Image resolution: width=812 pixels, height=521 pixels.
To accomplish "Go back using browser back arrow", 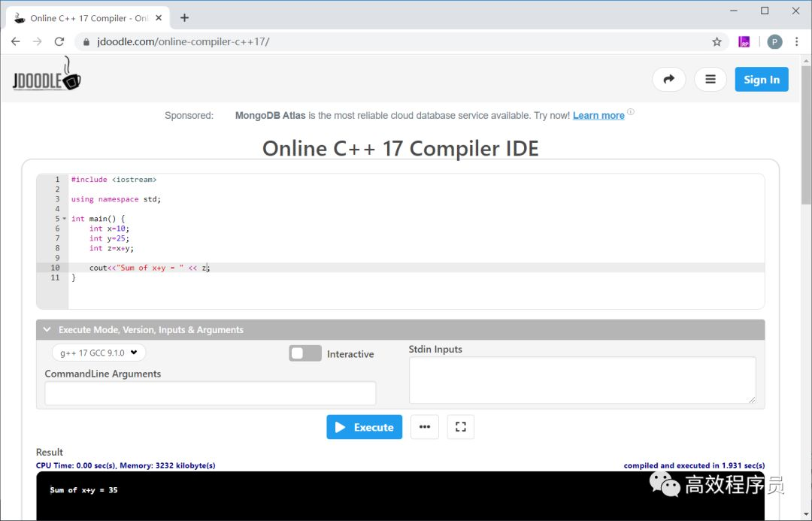I will coord(16,41).
